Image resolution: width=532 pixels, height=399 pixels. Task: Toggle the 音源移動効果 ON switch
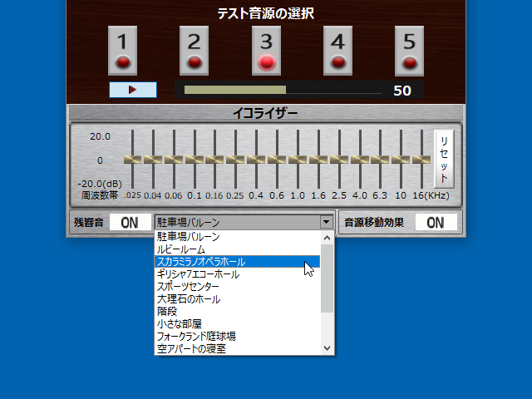click(x=436, y=222)
